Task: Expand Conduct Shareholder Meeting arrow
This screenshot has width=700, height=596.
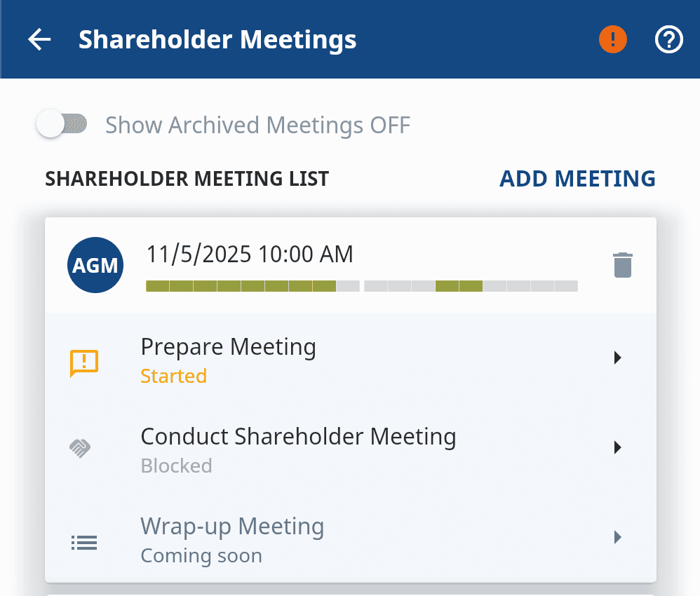Action: pyautogui.click(x=617, y=447)
